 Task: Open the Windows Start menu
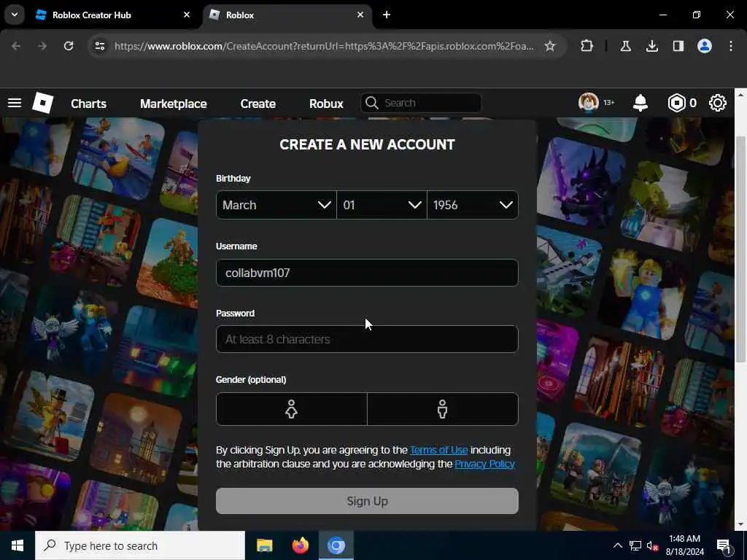[18, 545]
